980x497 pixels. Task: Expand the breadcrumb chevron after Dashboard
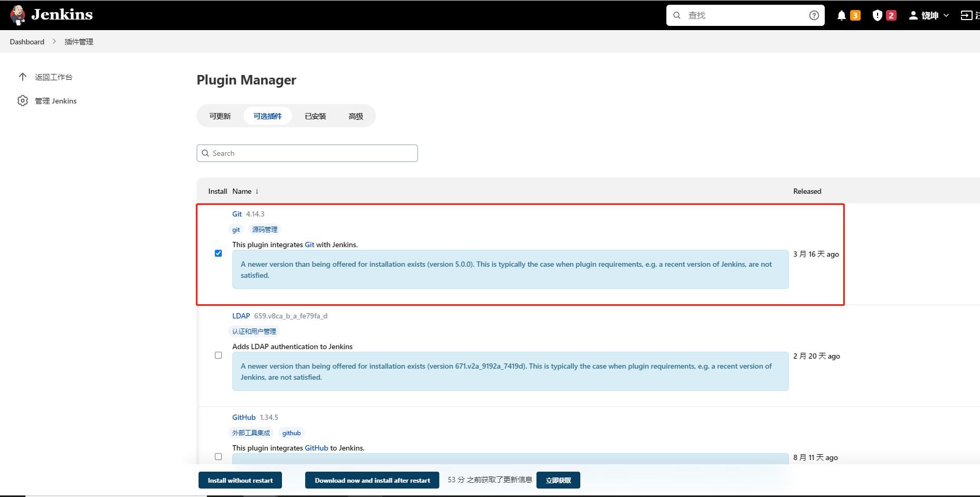click(54, 41)
